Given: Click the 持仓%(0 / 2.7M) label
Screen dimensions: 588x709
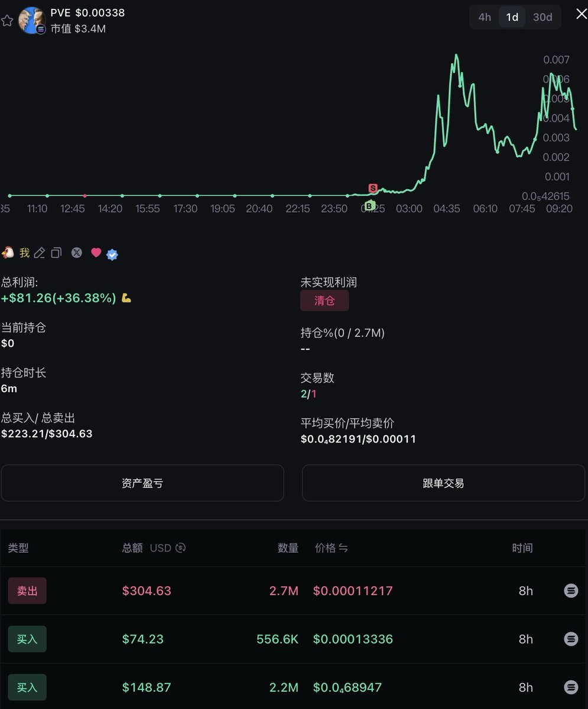Looking at the screenshot, I should click(x=343, y=333).
